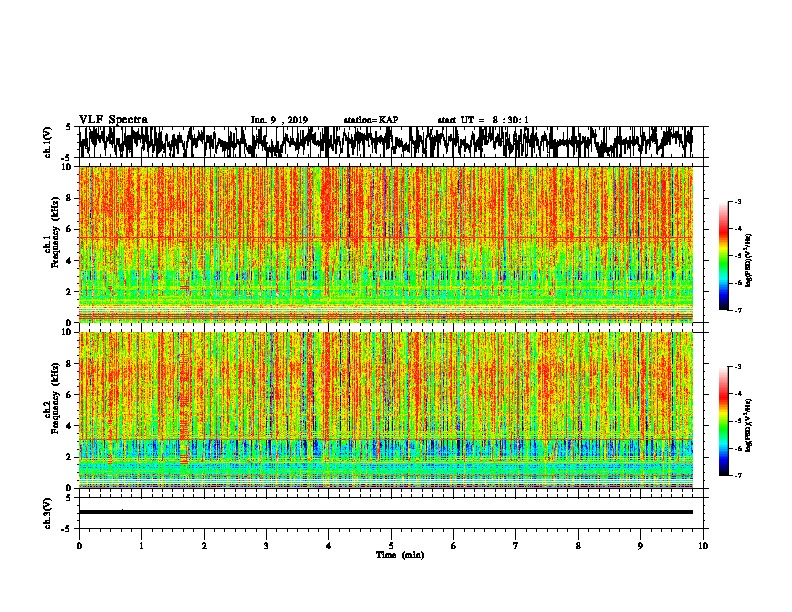Click the ch.1 spectrogram panel
This screenshot has height=612, width=792.
click(x=386, y=244)
